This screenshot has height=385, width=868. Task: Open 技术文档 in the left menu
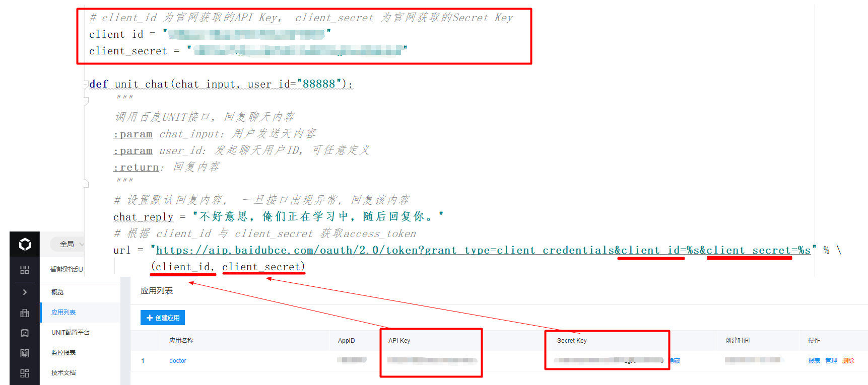click(63, 373)
